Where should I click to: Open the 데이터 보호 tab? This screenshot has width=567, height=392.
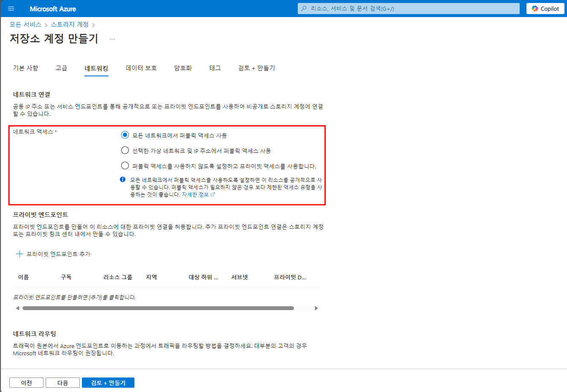pyautogui.click(x=141, y=68)
